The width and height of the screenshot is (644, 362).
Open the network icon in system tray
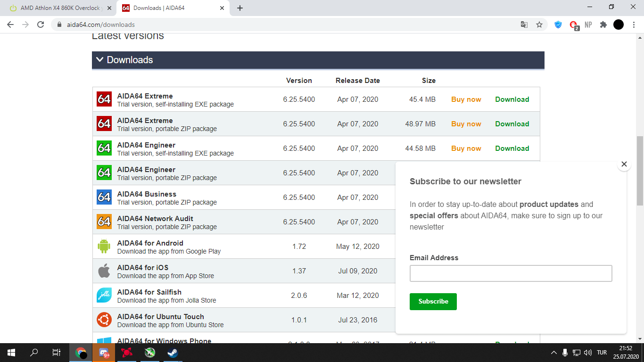pos(576,353)
